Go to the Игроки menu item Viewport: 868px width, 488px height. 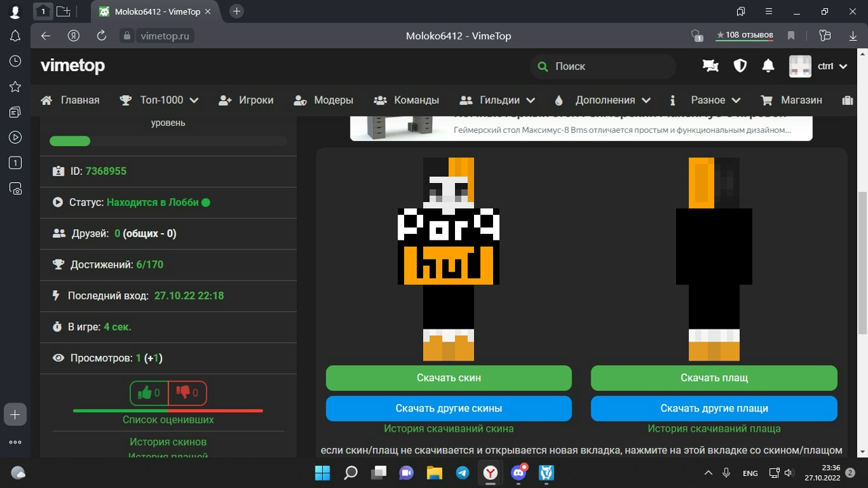pos(246,100)
